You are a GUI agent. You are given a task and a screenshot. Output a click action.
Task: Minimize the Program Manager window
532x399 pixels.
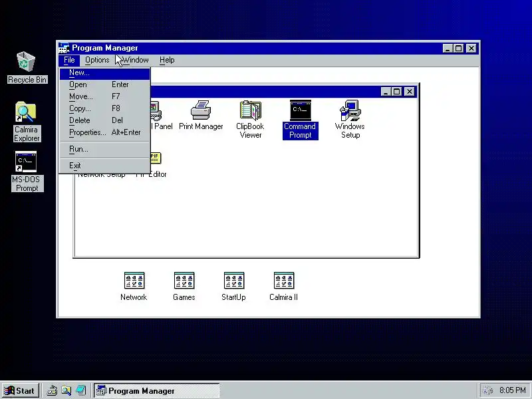point(448,49)
